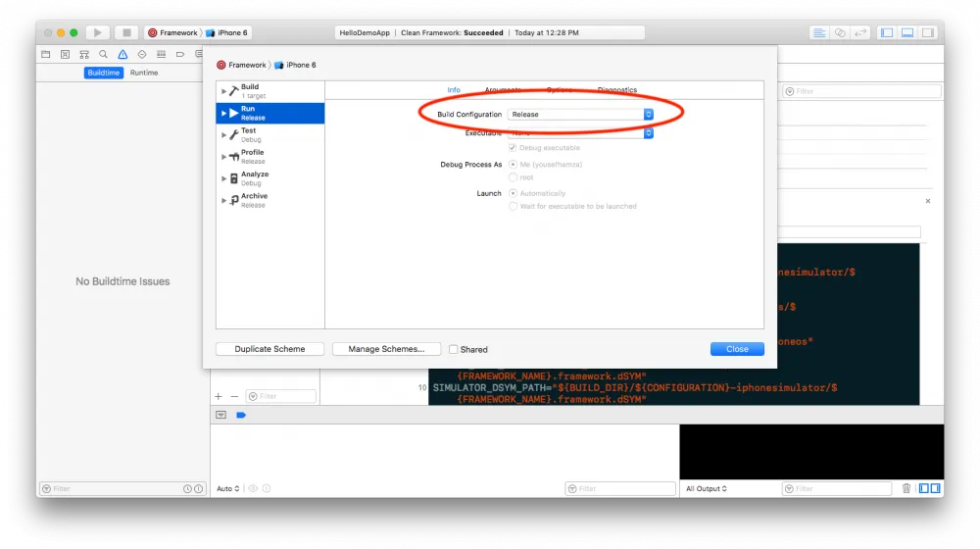Click the plus button below target list
The height and width of the screenshot is (549, 980).
pos(219,396)
